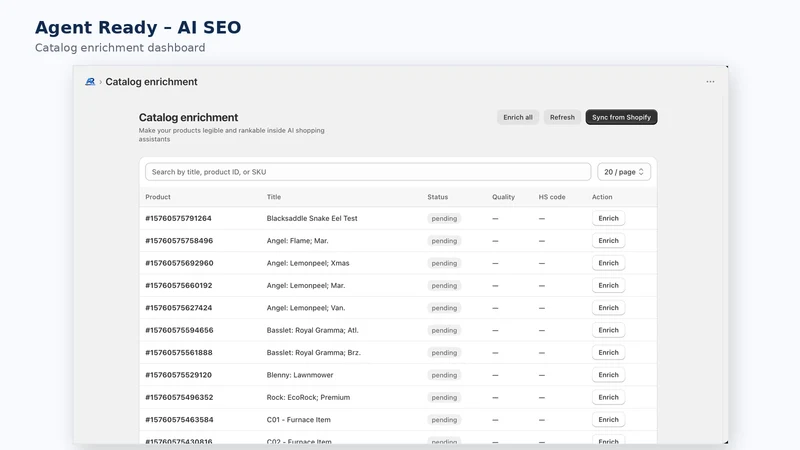
Task: Click the Title column header
Action: tap(273, 197)
